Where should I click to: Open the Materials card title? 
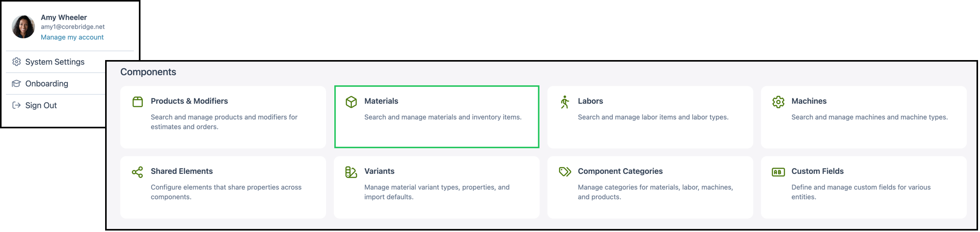click(x=381, y=101)
